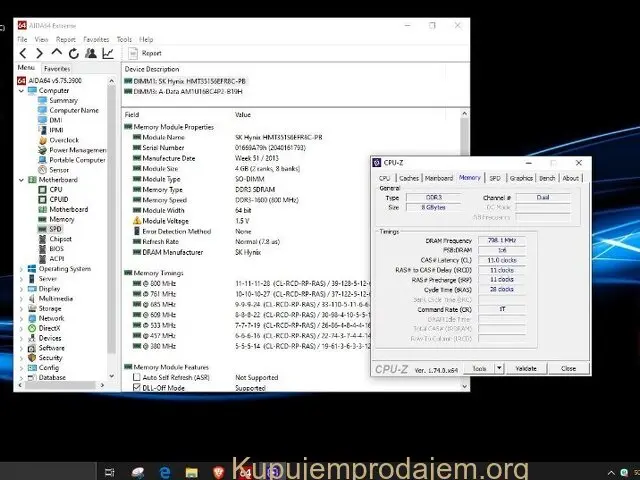Open Microsoft Edge from the taskbar
Screen dimensions: 640x480
[166, 471]
